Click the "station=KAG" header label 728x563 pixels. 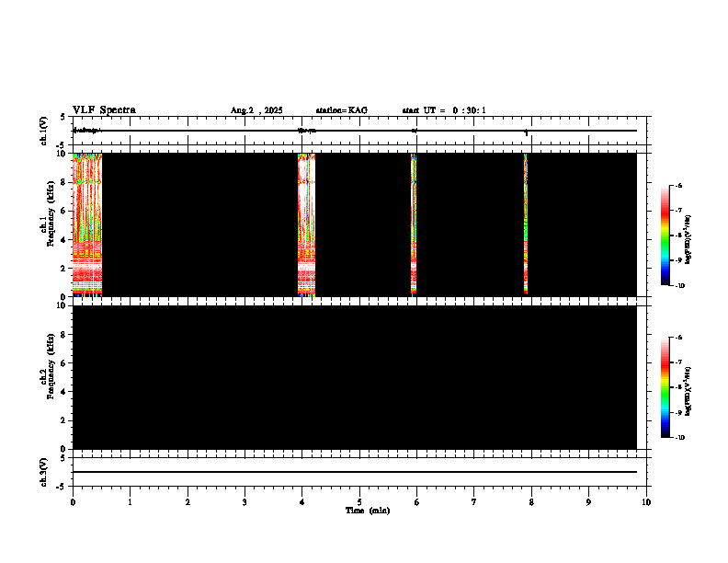click(341, 110)
